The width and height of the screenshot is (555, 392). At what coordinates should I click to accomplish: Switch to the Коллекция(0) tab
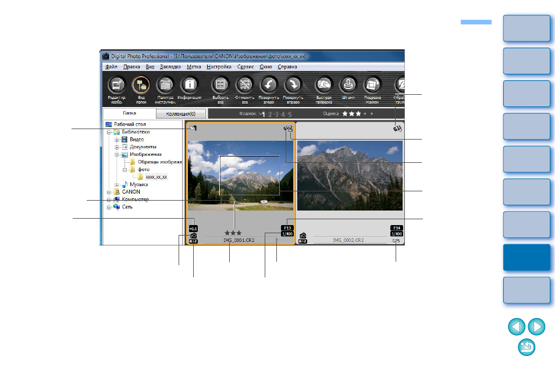(x=180, y=113)
